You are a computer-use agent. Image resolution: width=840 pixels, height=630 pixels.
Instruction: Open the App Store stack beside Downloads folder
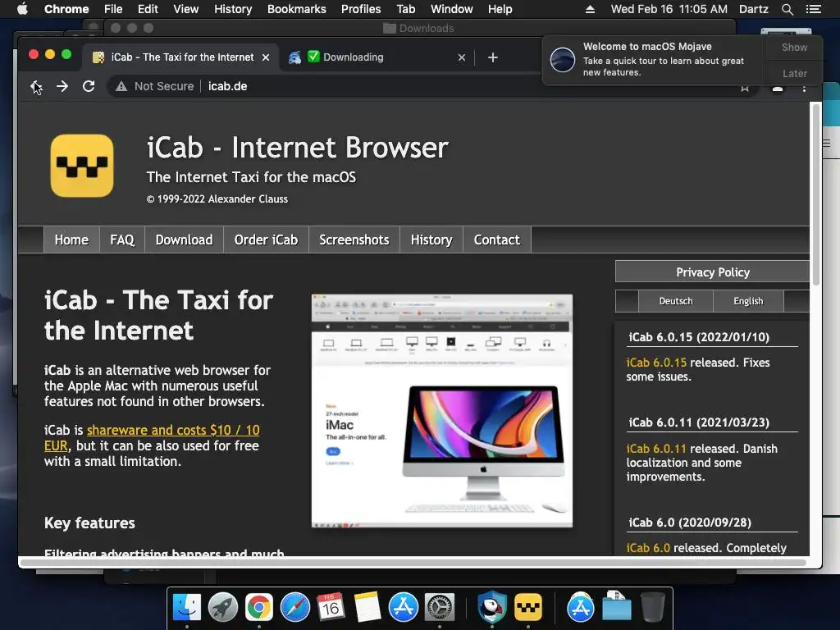(x=581, y=608)
